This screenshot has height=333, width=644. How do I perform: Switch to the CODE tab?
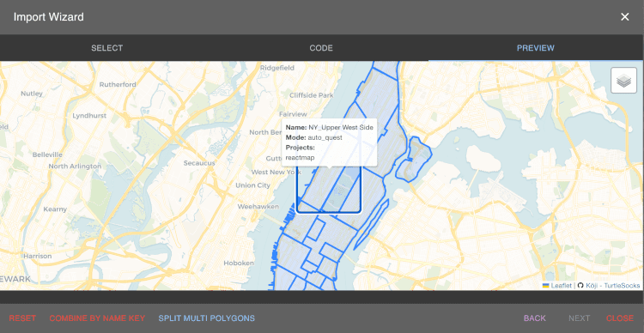(x=321, y=48)
